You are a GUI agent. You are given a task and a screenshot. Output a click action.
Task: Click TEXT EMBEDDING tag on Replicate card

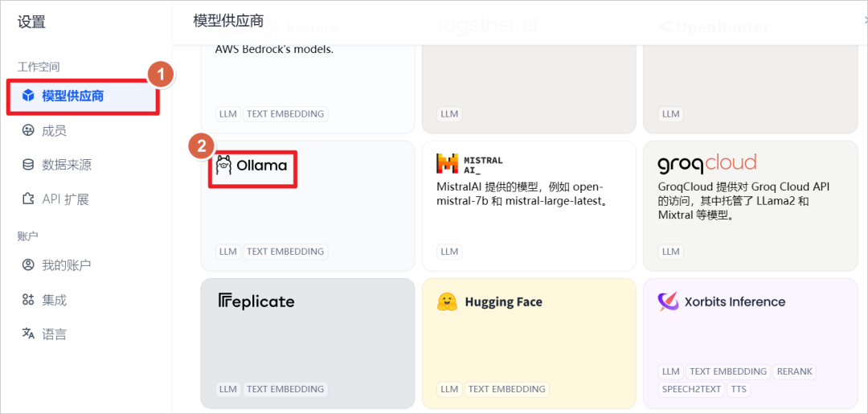tap(285, 389)
